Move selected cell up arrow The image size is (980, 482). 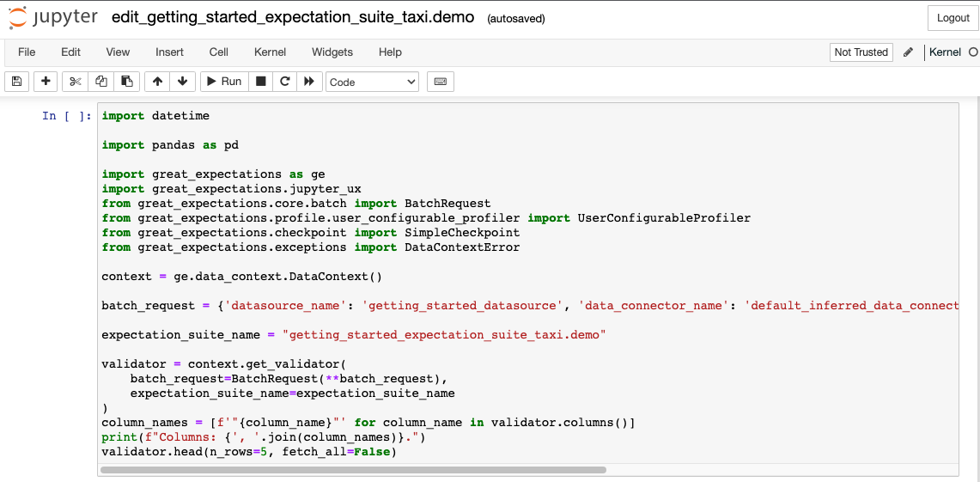click(x=157, y=82)
